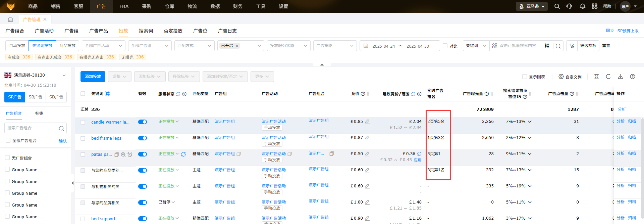Click the customer support headset icon

point(569,6)
